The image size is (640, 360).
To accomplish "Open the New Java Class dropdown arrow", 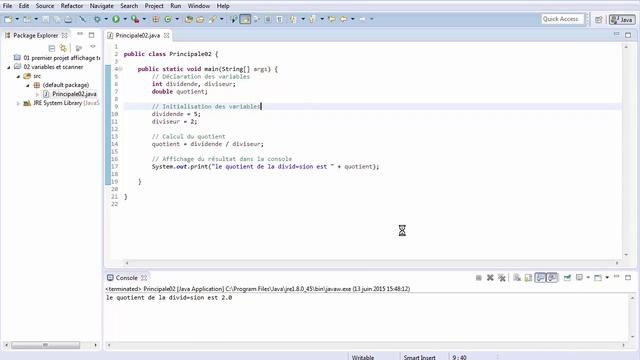I will pyautogui.click(x=177, y=19).
